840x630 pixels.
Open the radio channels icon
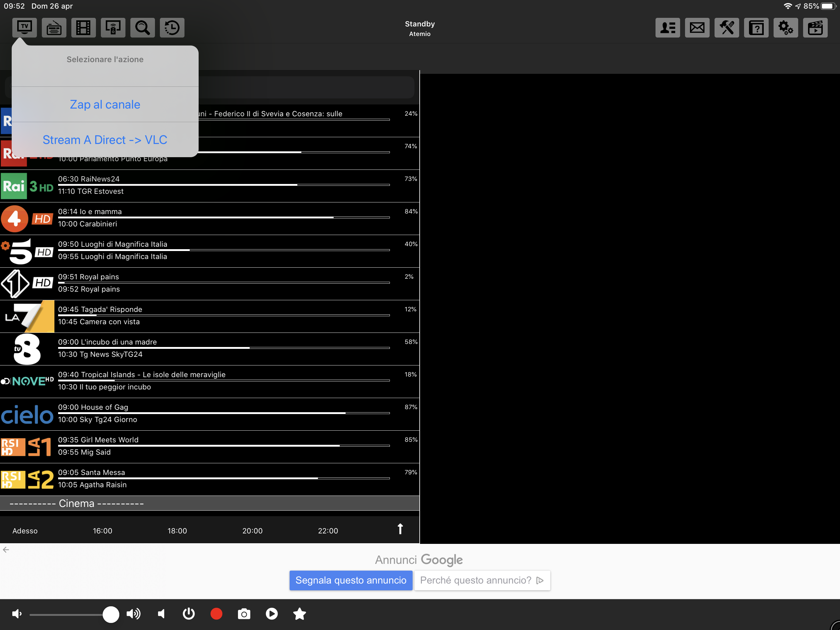pyautogui.click(x=54, y=28)
